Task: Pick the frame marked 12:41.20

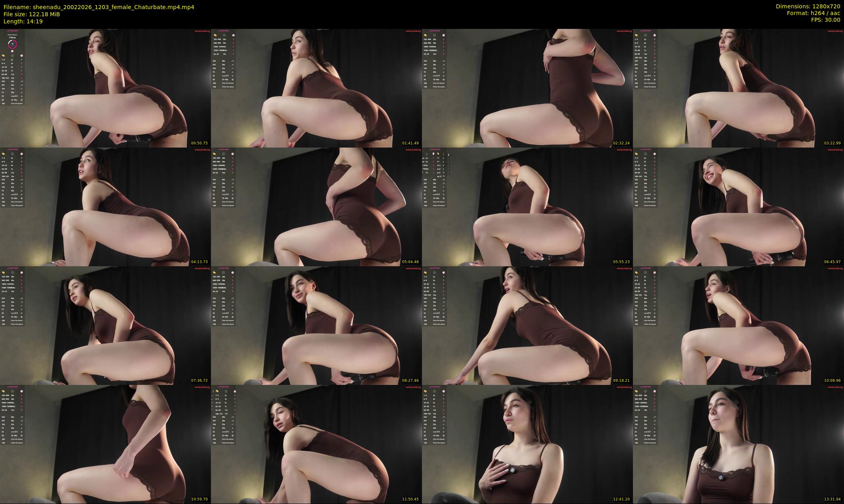Action: point(527,444)
